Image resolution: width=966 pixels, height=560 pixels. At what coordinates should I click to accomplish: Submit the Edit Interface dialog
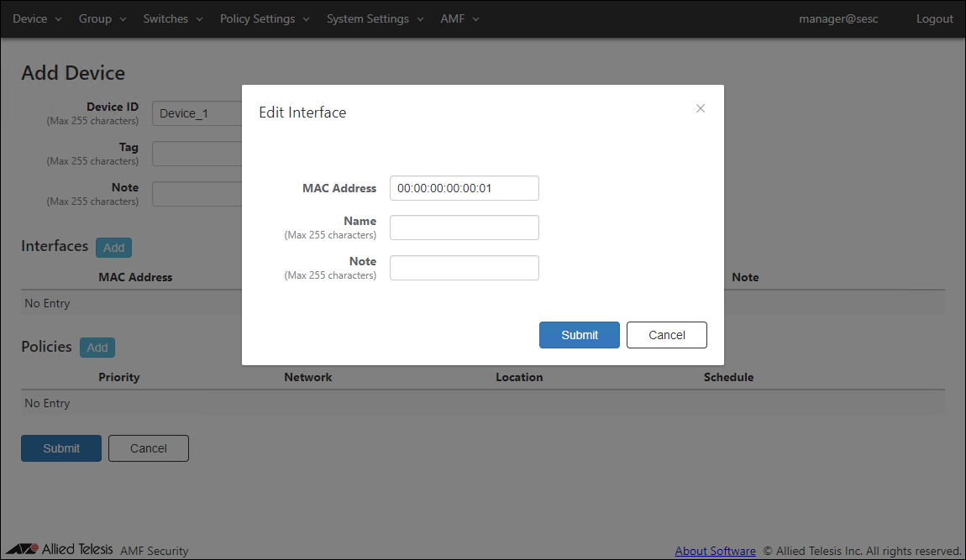coord(579,335)
